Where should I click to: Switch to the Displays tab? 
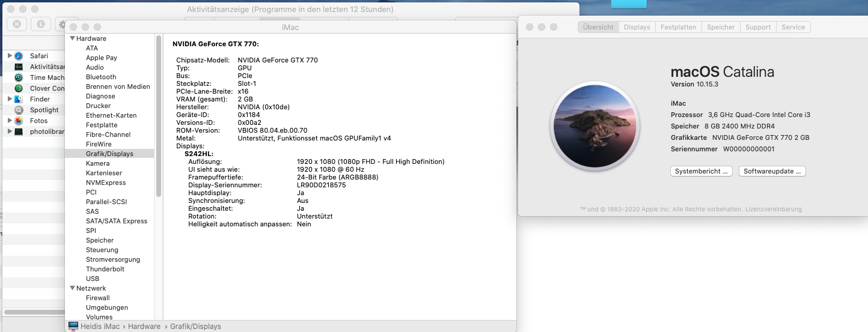(637, 27)
